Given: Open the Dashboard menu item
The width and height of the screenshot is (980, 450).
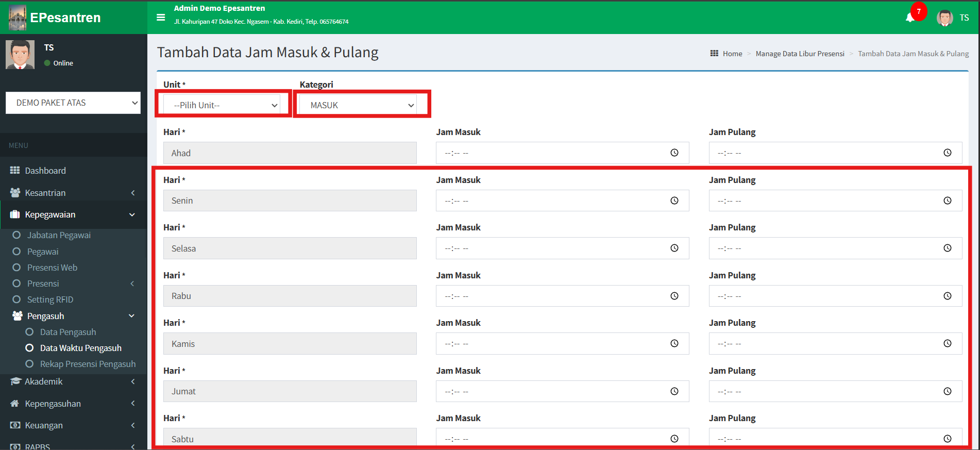Looking at the screenshot, I should pos(45,171).
